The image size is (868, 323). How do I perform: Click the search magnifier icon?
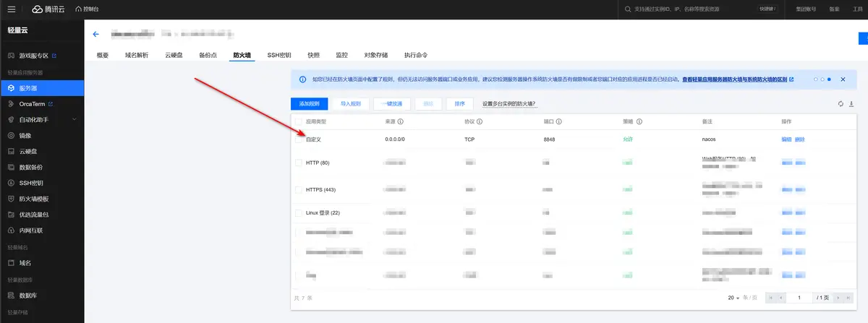(627, 9)
